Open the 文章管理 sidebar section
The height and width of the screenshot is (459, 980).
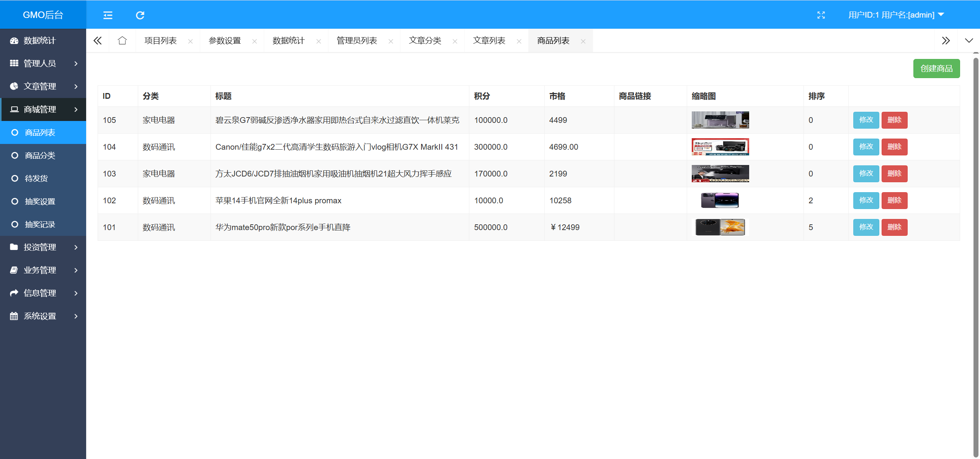coord(39,86)
